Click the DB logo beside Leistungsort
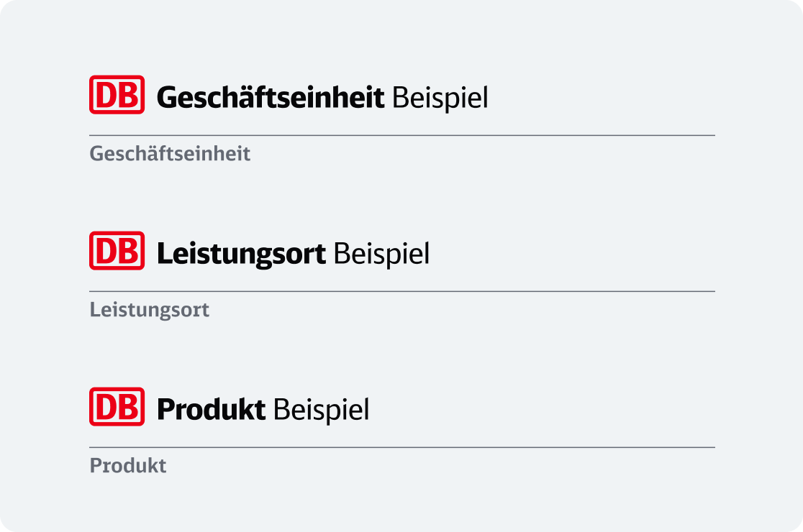The image size is (803, 532). coord(117,251)
